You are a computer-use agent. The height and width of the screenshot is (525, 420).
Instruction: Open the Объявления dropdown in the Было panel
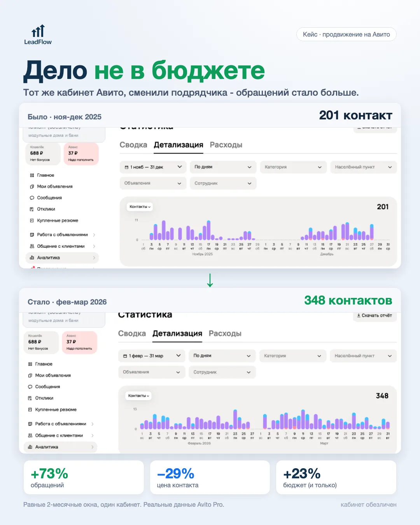coord(153,183)
